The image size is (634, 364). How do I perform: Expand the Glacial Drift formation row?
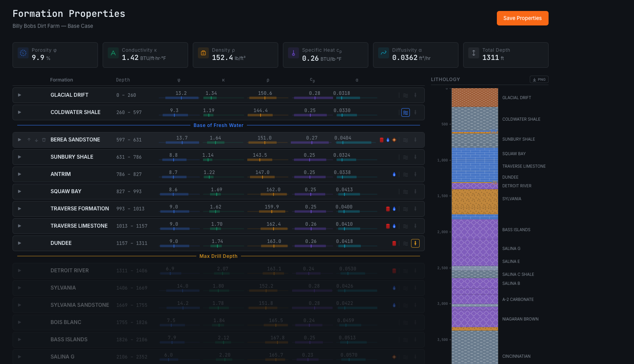pyautogui.click(x=20, y=95)
